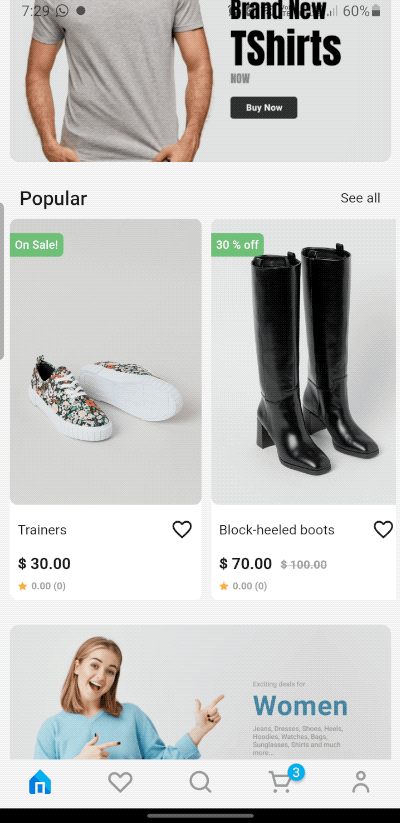Image resolution: width=400 pixels, height=823 pixels.
Task: Open the Wishlist heart in bottom navigation
Action: 120,782
